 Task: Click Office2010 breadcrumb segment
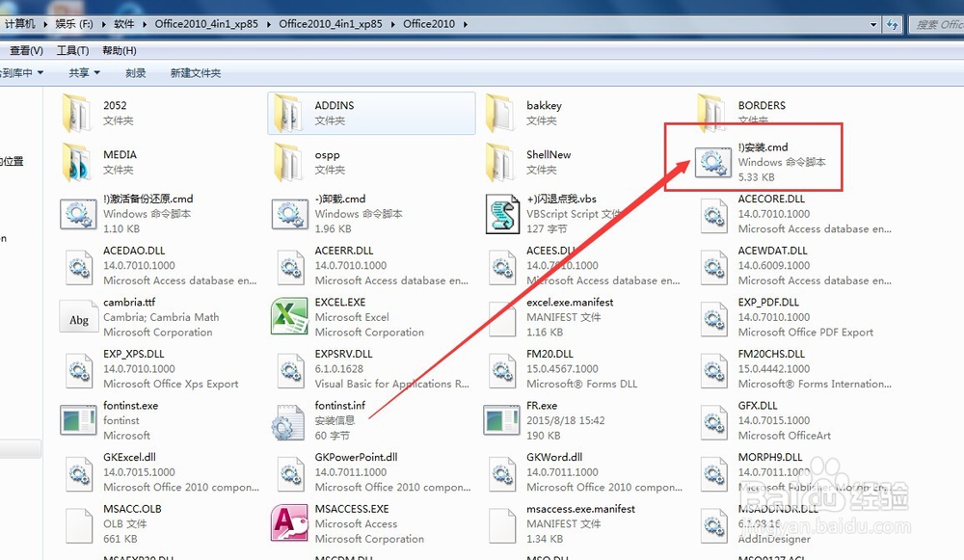coord(429,24)
